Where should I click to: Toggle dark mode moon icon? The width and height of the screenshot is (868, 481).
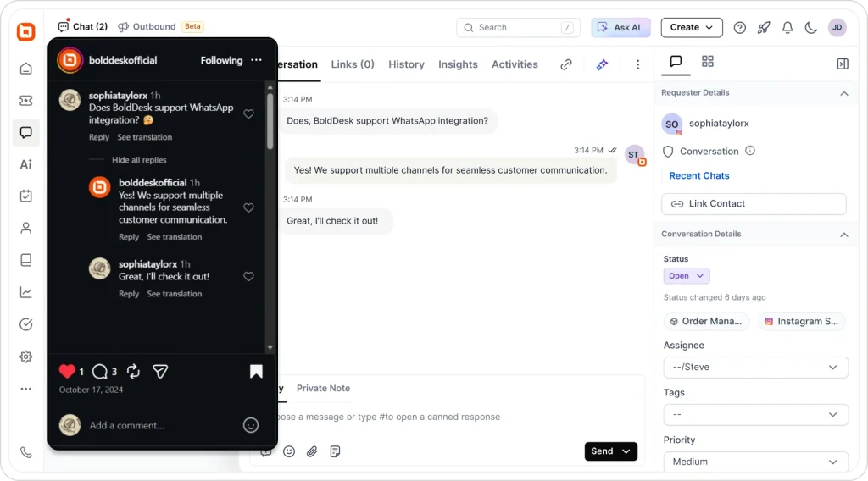click(x=811, y=28)
